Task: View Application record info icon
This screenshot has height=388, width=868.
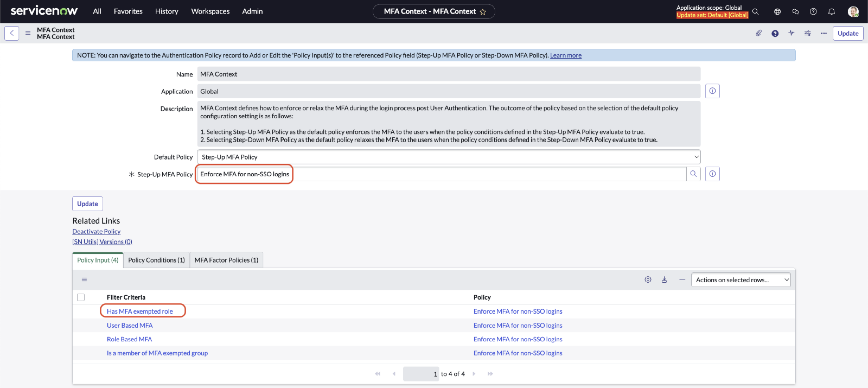Action: (x=712, y=91)
